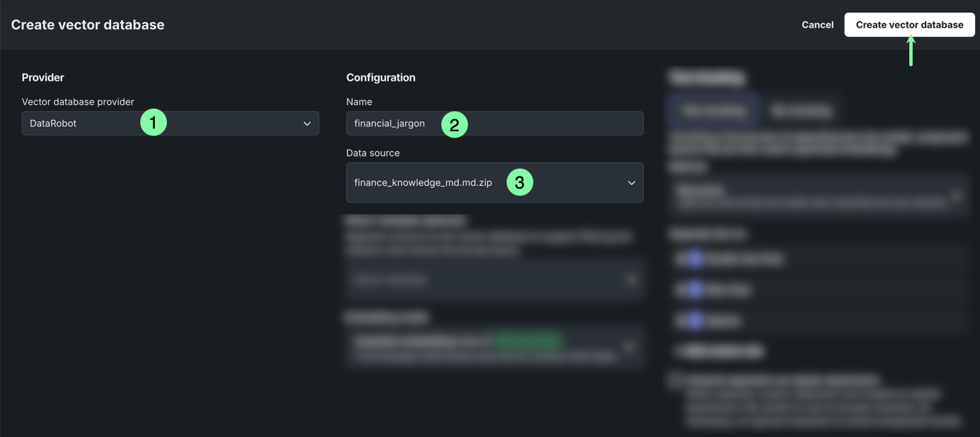
Task: Toggle the first blurred purple separator item
Action: coord(694,259)
